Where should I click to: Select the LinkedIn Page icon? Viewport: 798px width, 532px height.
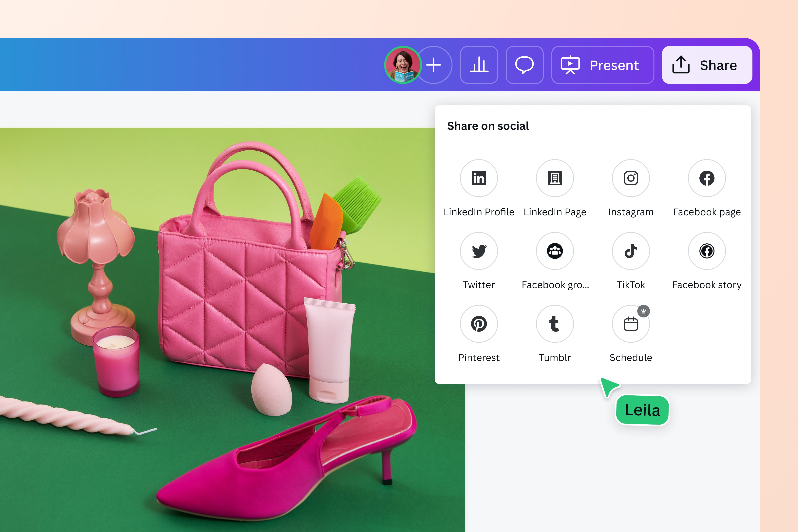(555, 178)
